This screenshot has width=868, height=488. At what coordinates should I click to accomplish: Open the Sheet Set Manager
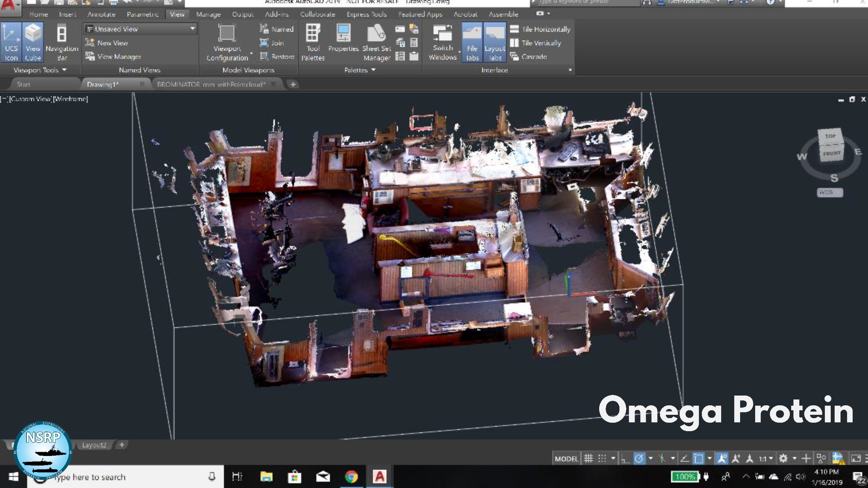click(x=377, y=42)
